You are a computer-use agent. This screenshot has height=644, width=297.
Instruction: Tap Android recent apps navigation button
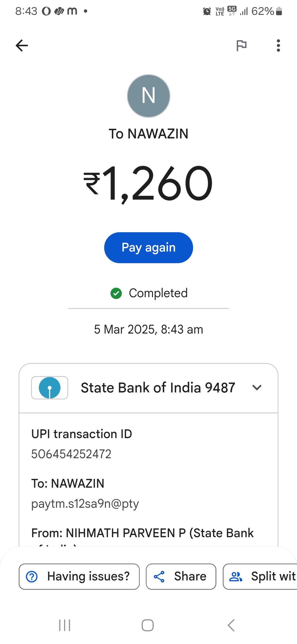pos(65,625)
